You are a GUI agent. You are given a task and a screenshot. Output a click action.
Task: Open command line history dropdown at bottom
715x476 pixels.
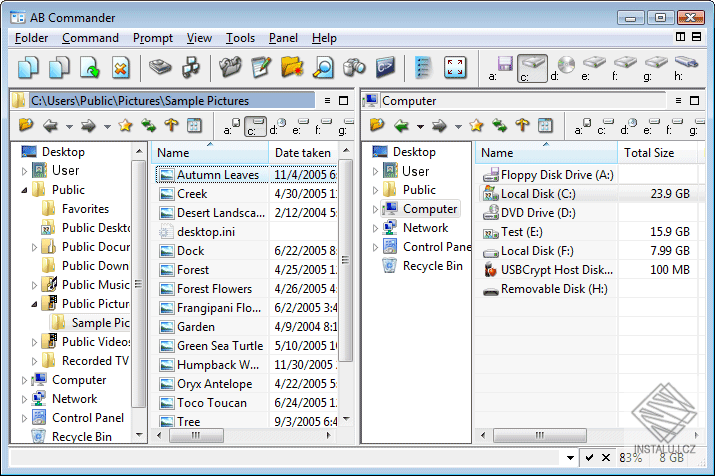[x=570, y=458]
